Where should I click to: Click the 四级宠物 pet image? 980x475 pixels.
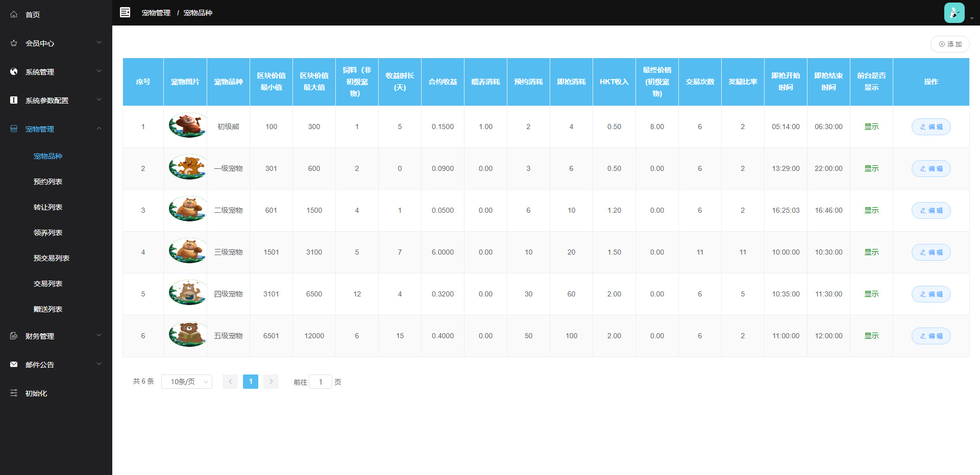click(x=188, y=292)
